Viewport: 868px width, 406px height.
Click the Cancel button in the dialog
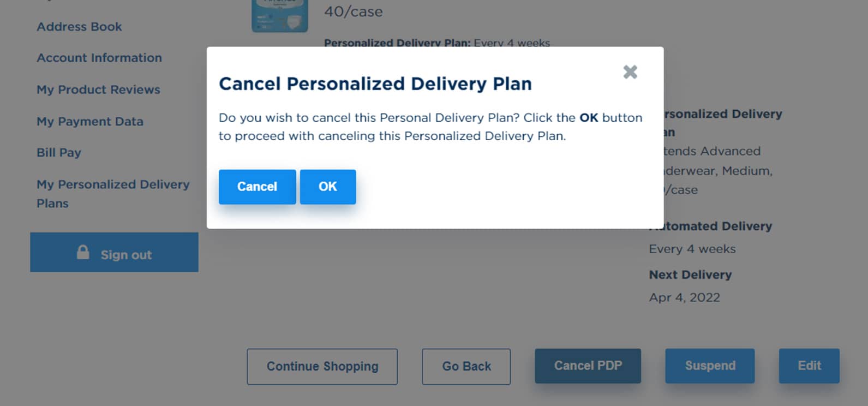point(257,187)
